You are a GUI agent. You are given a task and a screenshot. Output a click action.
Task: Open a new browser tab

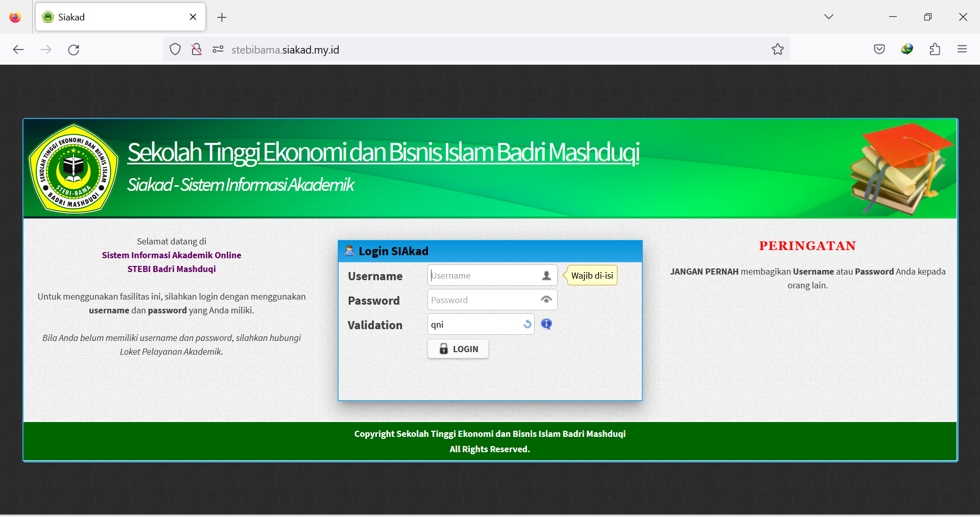(x=222, y=17)
